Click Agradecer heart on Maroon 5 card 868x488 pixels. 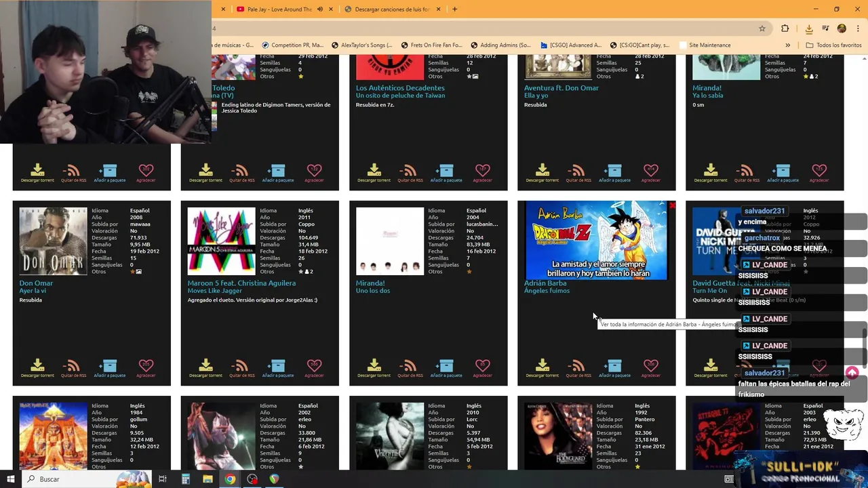coord(314,368)
